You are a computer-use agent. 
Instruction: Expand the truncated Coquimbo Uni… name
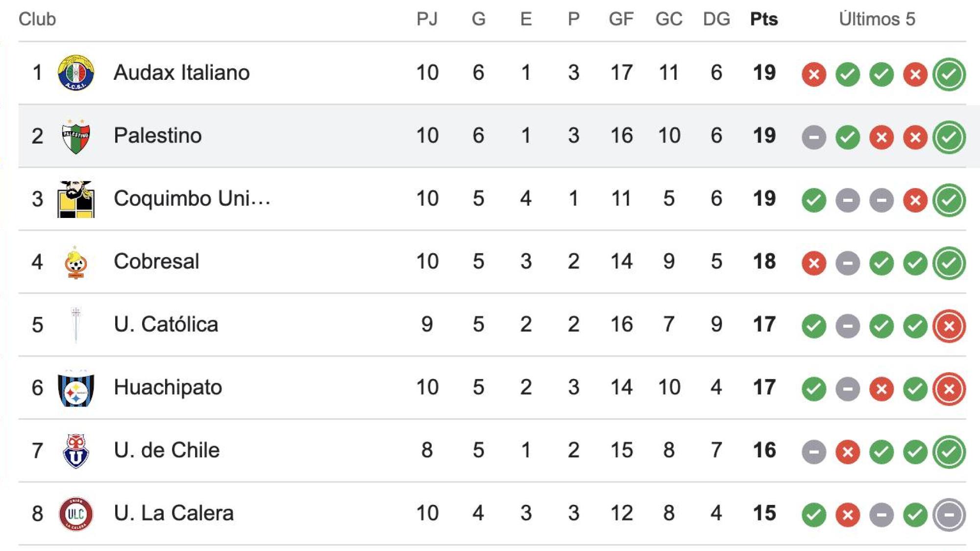coord(191,198)
